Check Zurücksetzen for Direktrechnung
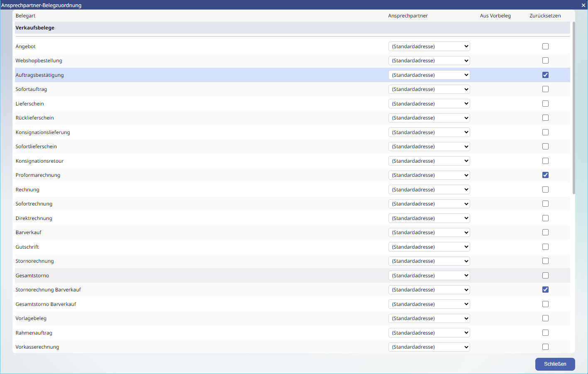This screenshot has height=374, width=588. pos(545,218)
